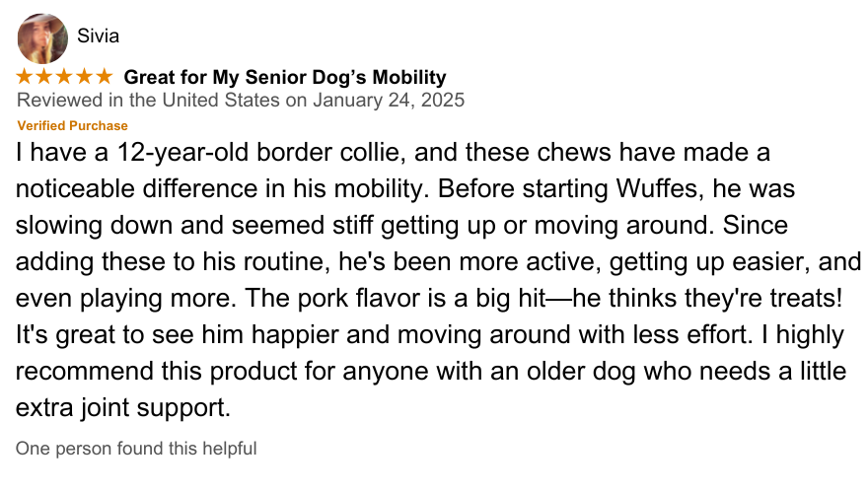Select the third star in the rating

point(64,76)
